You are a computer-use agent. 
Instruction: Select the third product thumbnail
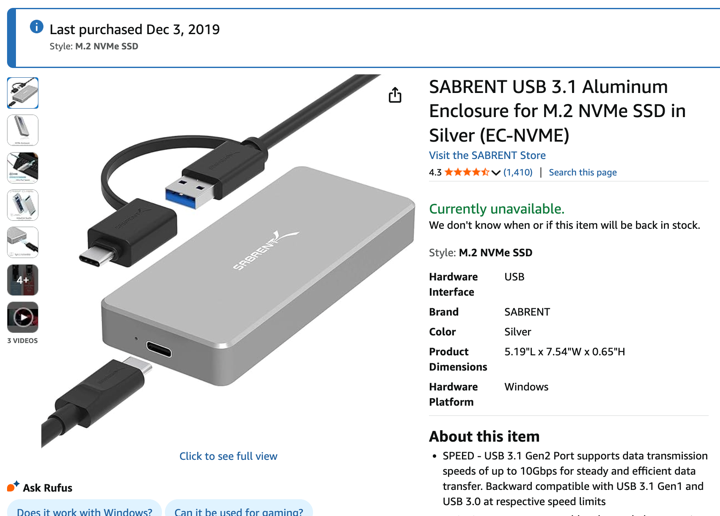point(23,168)
